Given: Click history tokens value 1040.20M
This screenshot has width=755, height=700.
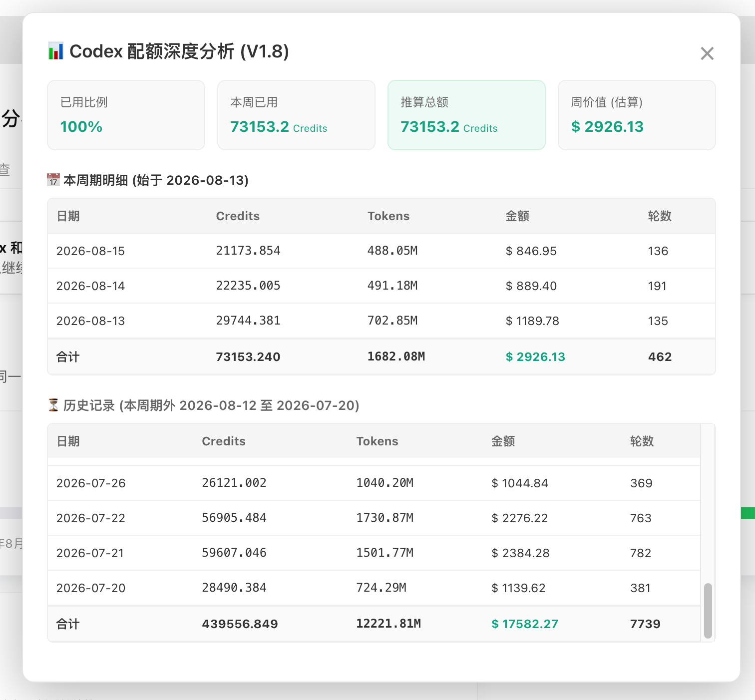Looking at the screenshot, I should [385, 483].
